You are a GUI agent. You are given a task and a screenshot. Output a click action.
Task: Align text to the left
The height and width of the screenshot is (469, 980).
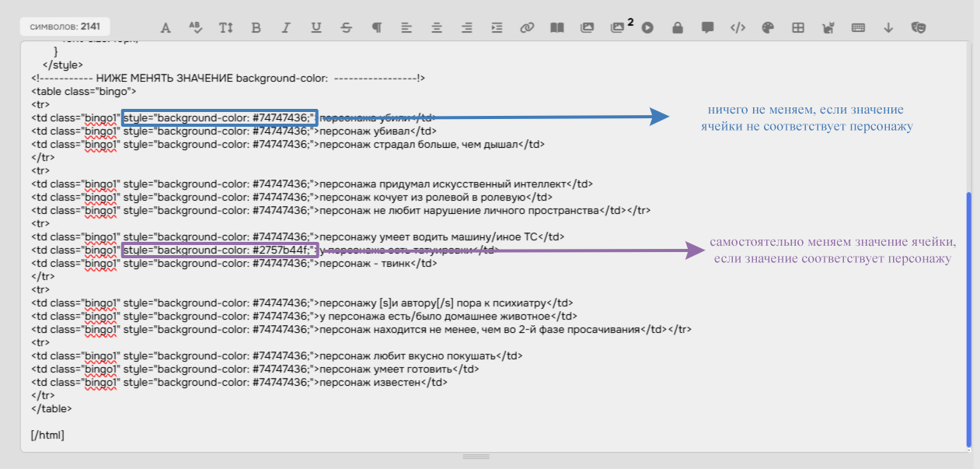click(406, 28)
